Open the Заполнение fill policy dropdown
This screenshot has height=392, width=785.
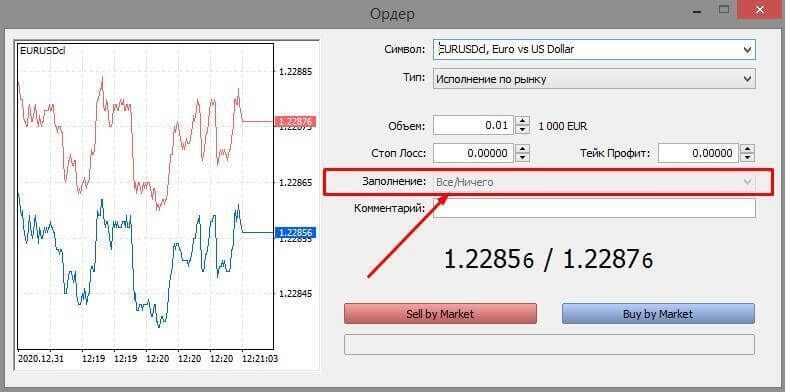pos(594,182)
